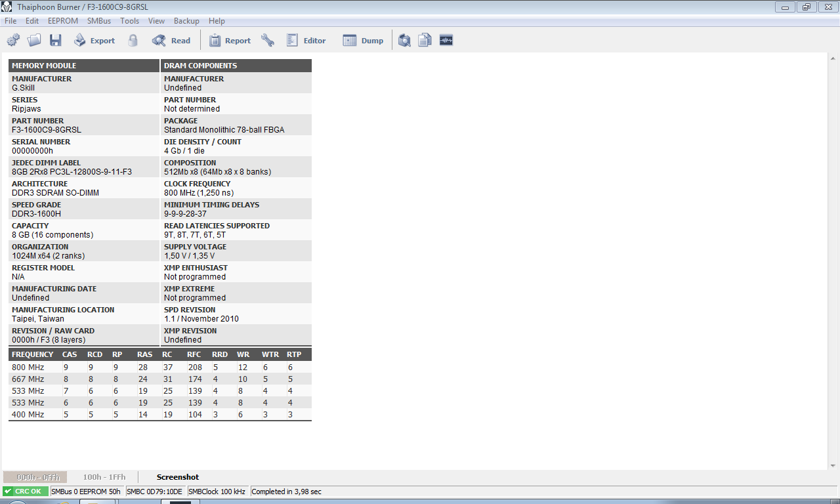Select the Ripjaws series value

point(26,109)
